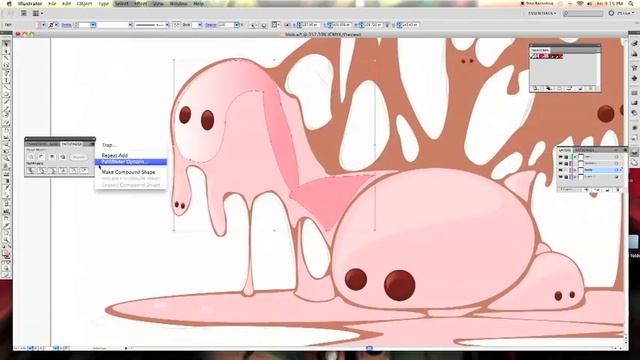Apply the Minus Back pathfinder icon
Image resolution: width=640 pixels, height=360 pixels.
pos(84,171)
